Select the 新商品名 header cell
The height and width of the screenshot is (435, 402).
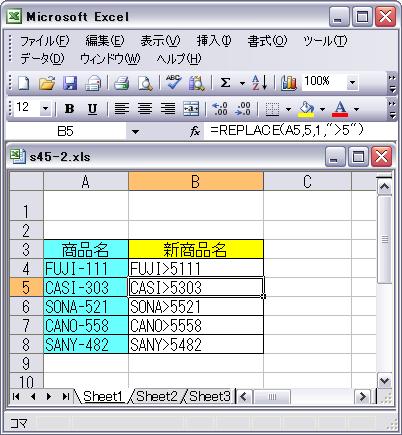point(196,249)
